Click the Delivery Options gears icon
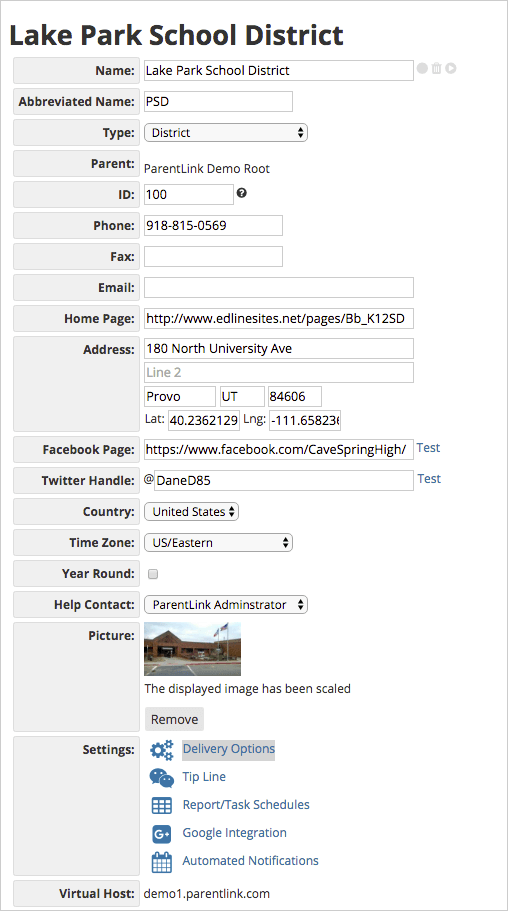This screenshot has width=508, height=911. (x=162, y=749)
